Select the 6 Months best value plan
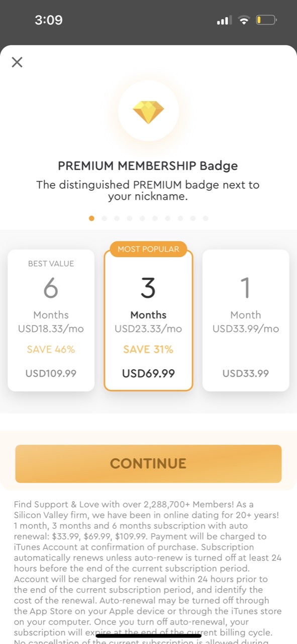The height and width of the screenshot is (644, 297). coord(51,320)
